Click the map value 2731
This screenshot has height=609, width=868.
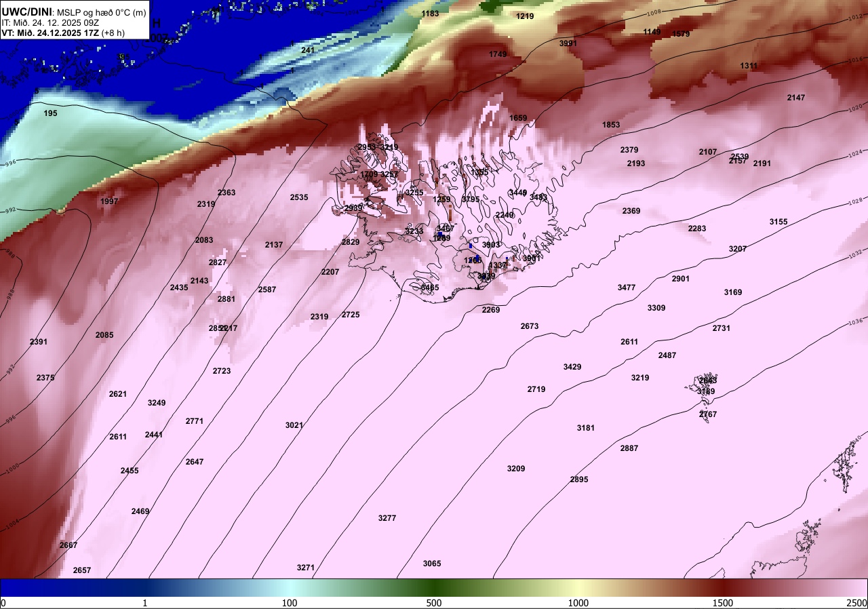[722, 328]
